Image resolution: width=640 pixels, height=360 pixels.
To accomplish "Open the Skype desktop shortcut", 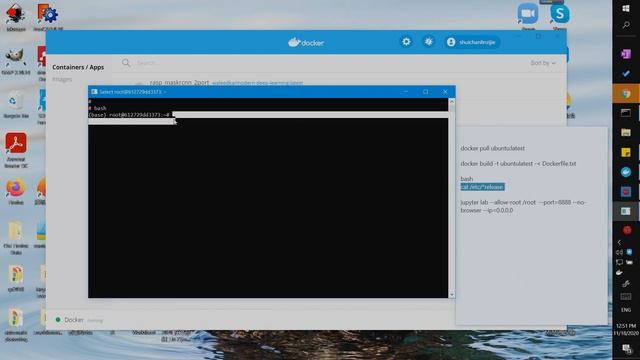I will [560, 16].
